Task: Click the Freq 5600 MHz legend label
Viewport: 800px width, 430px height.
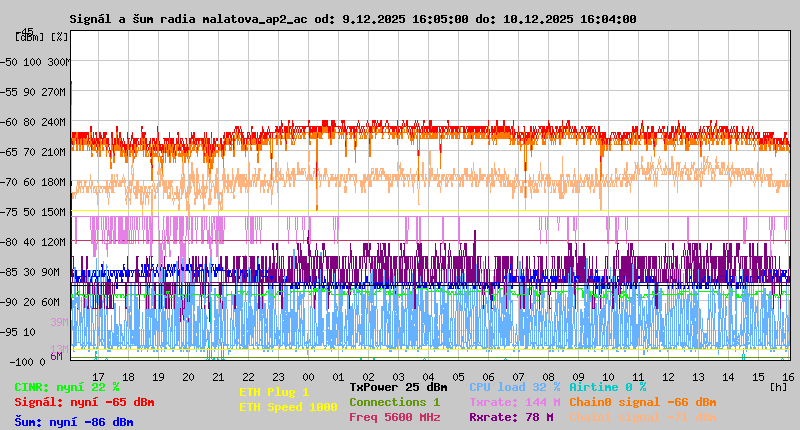Action: [x=394, y=417]
